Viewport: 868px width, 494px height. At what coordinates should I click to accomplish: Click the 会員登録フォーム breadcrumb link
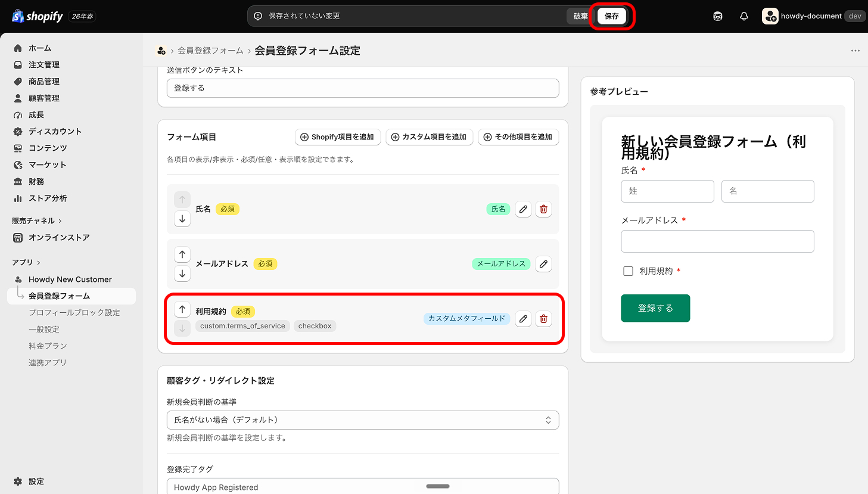coord(210,51)
